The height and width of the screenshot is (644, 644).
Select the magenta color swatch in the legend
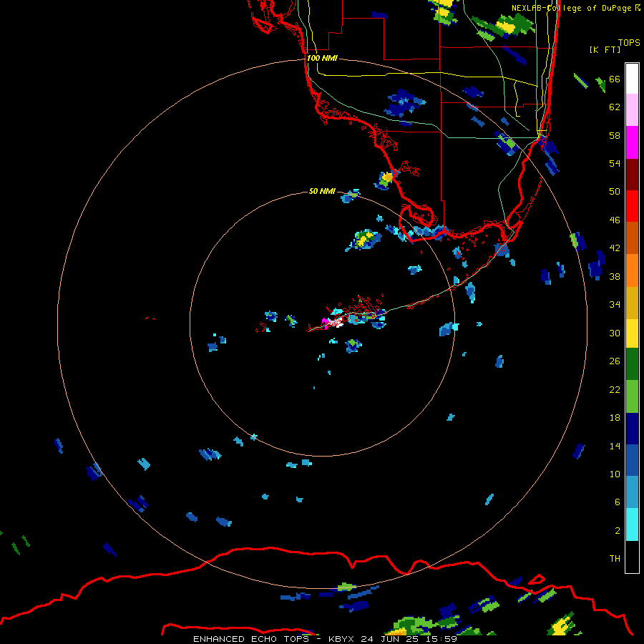[x=632, y=142]
